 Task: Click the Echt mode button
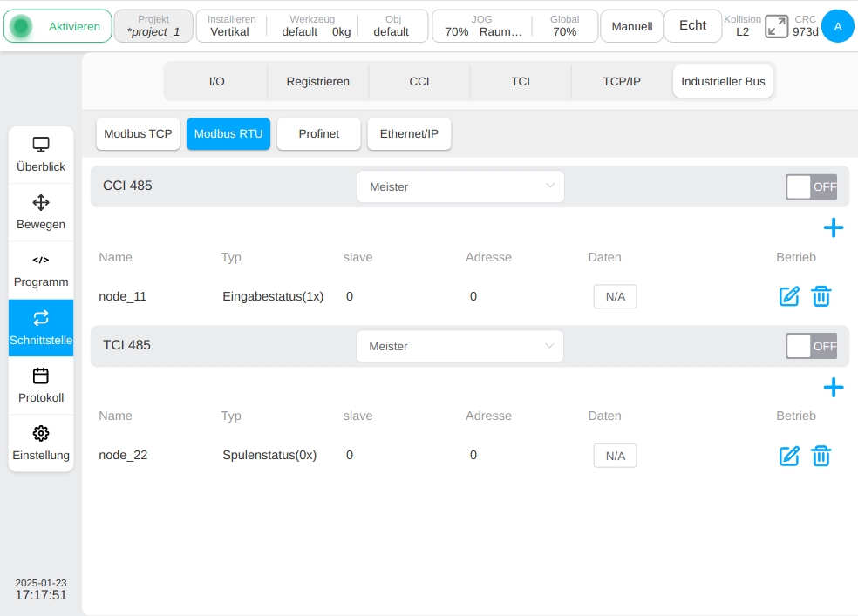click(692, 25)
